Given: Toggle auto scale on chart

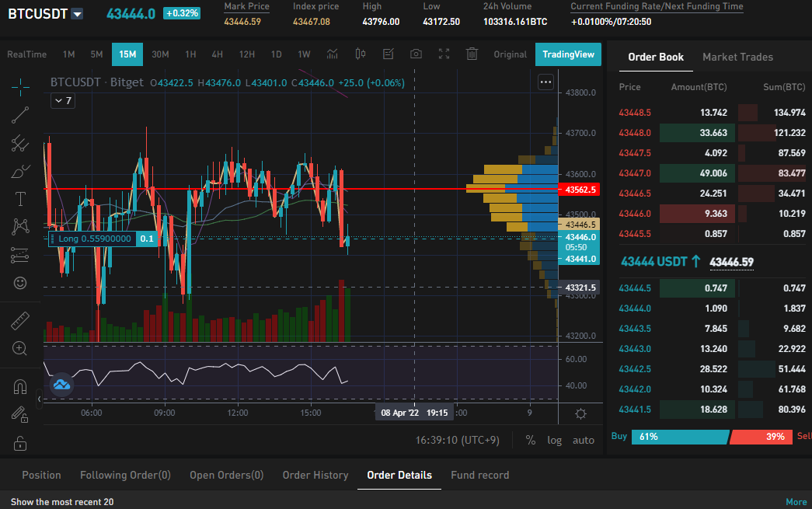Looking at the screenshot, I should [583, 440].
